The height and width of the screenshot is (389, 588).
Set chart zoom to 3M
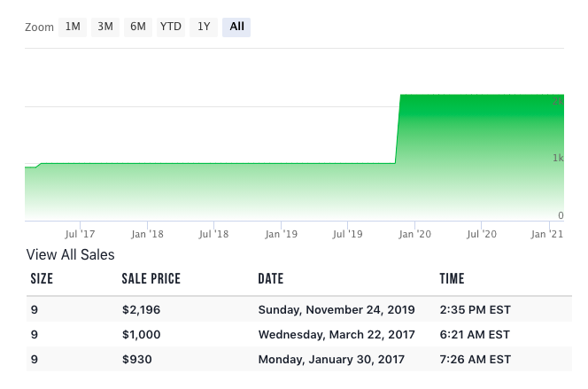[105, 27]
